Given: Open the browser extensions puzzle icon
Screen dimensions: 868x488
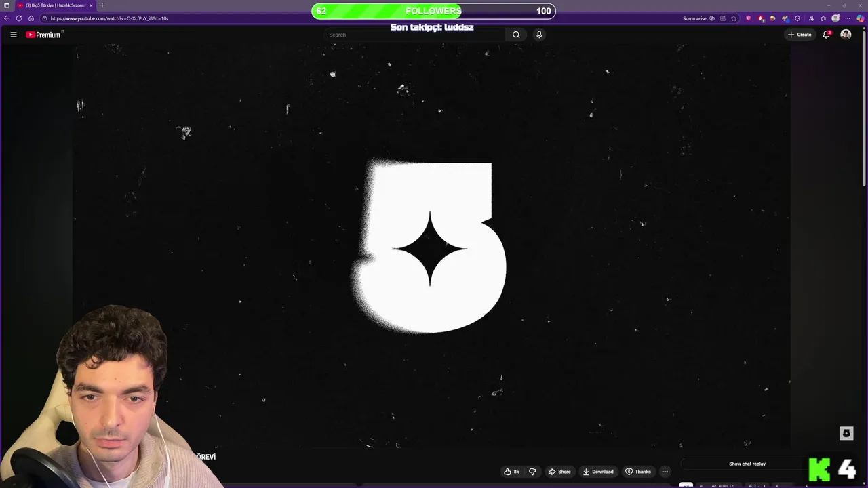Looking at the screenshot, I should click(x=797, y=18).
